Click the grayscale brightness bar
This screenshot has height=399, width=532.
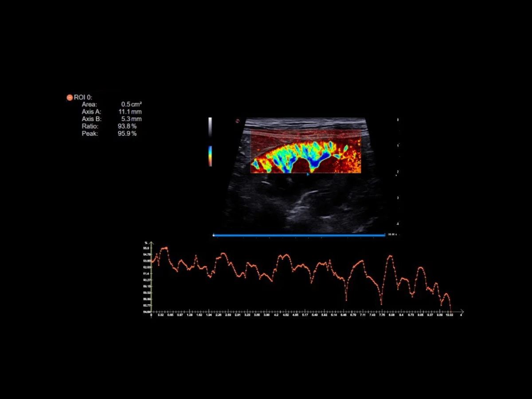coord(210,128)
